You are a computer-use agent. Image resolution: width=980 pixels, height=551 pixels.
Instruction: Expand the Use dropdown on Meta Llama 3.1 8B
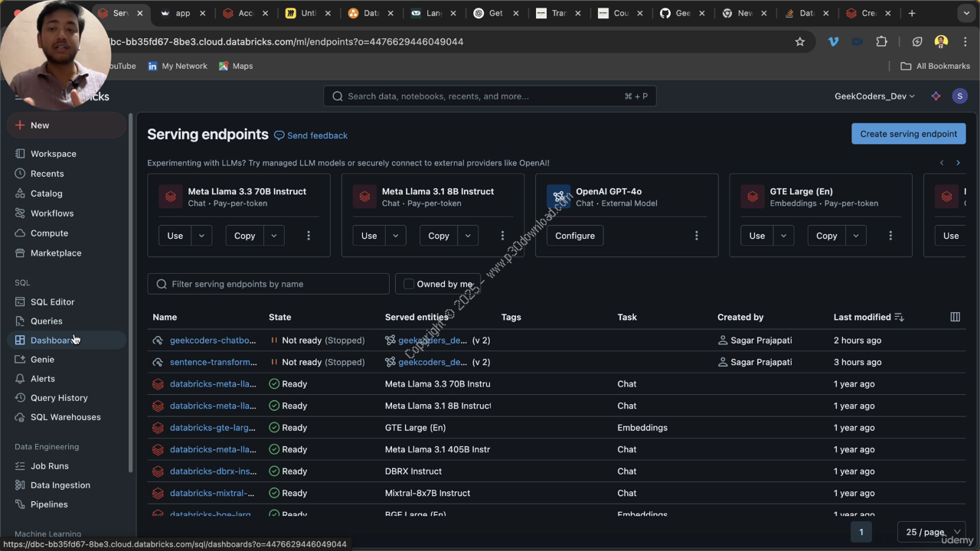(x=396, y=236)
